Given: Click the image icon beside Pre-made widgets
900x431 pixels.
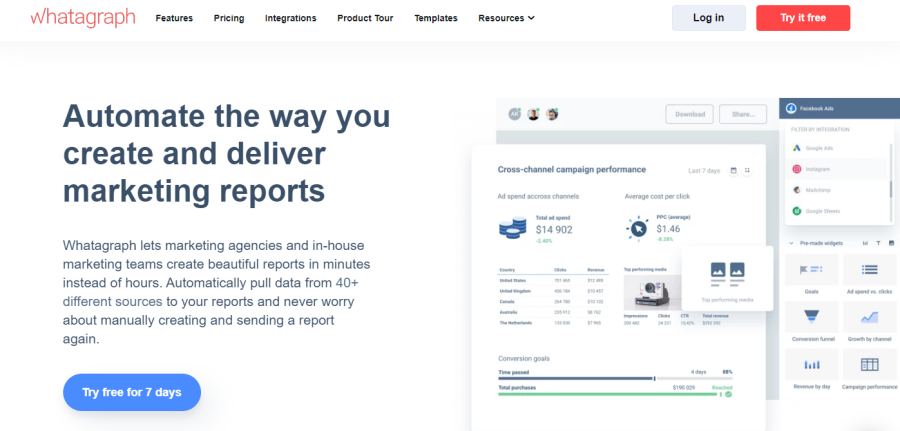Looking at the screenshot, I should 891,243.
